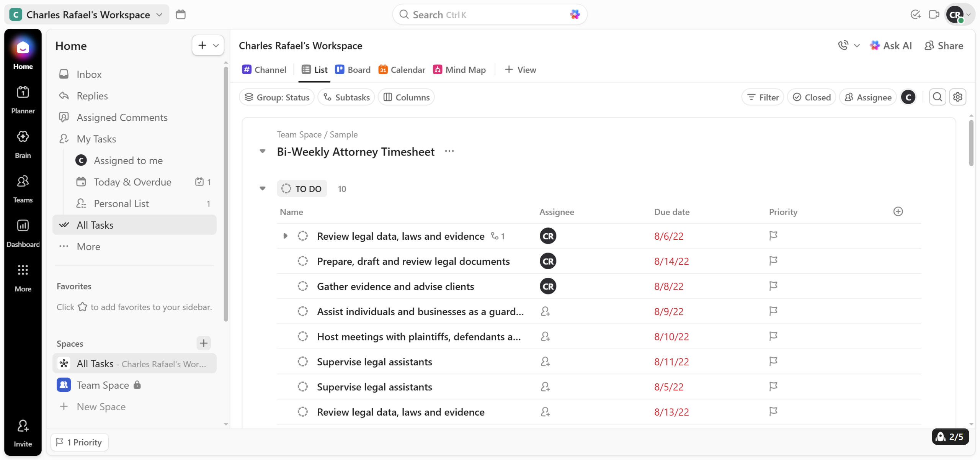Open view settings gear icon
The height and width of the screenshot is (460, 980).
958,97
